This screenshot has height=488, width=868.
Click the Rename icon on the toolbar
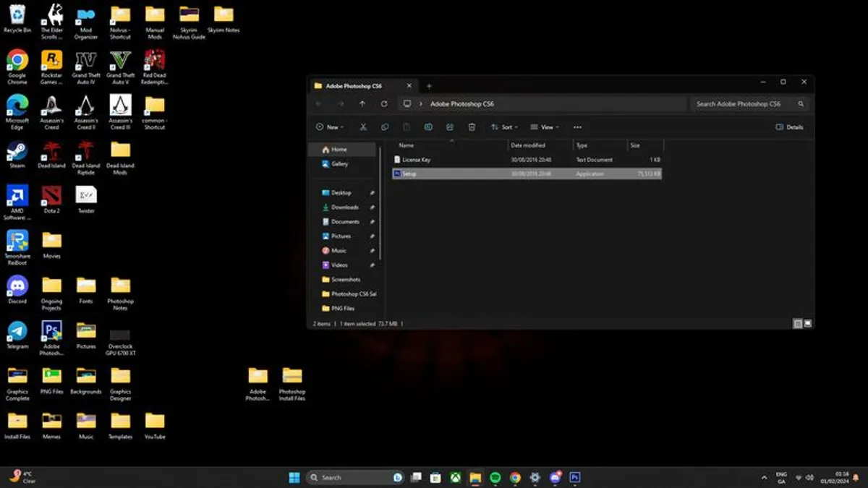point(427,127)
